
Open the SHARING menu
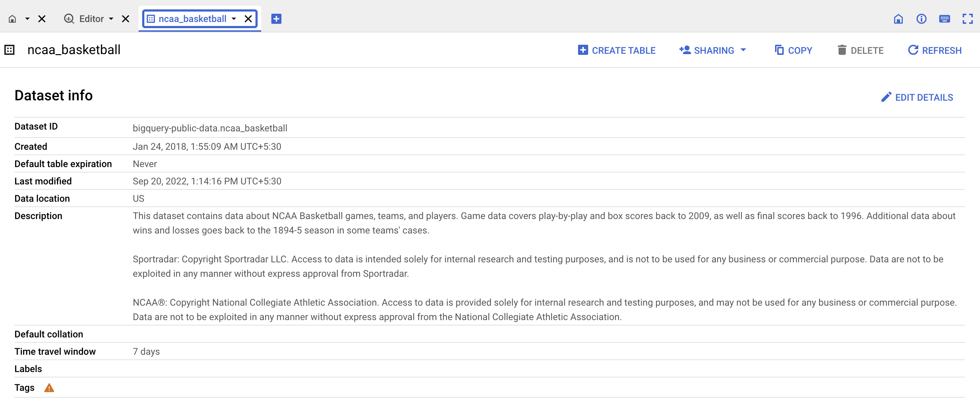tap(713, 50)
